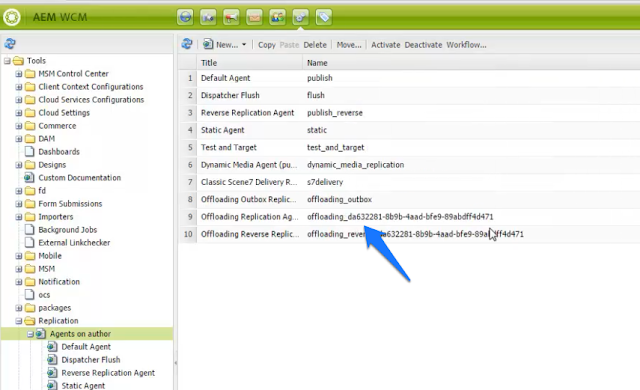This screenshot has height=390, width=640.
Task: Open the Digital Assets camera icon
Action: click(208, 18)
